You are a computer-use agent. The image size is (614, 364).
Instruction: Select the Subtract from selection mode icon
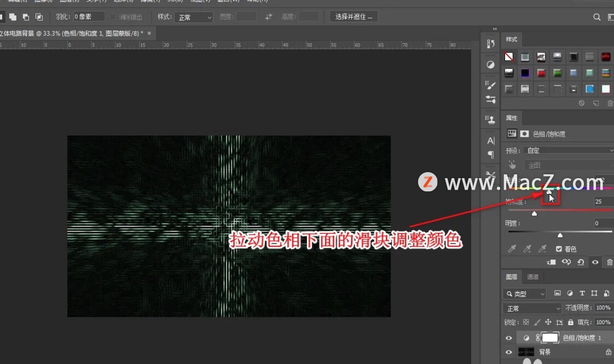(26, 17)
